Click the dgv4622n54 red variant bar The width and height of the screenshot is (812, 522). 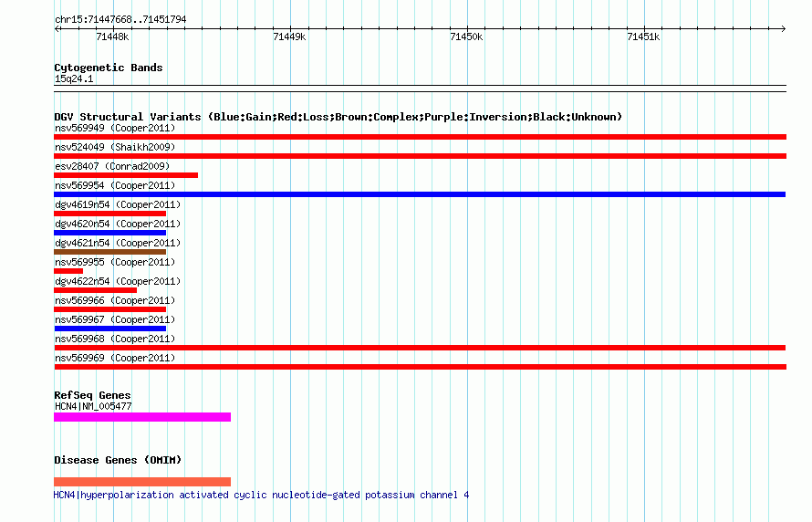(x=95, y=290)
